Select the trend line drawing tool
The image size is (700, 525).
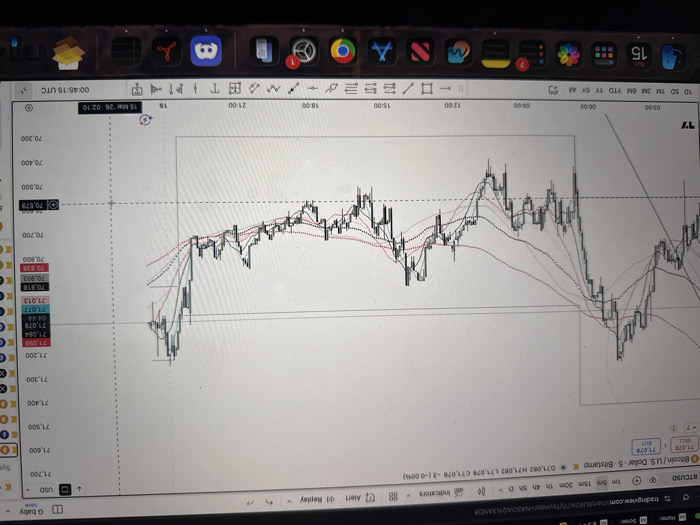coord(408,88)
